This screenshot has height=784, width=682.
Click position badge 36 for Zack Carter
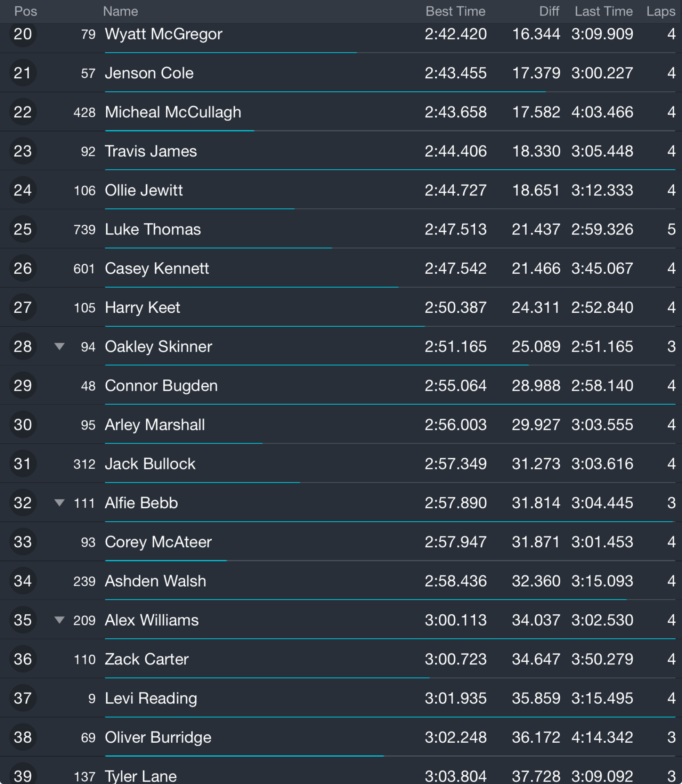(23, 659)
